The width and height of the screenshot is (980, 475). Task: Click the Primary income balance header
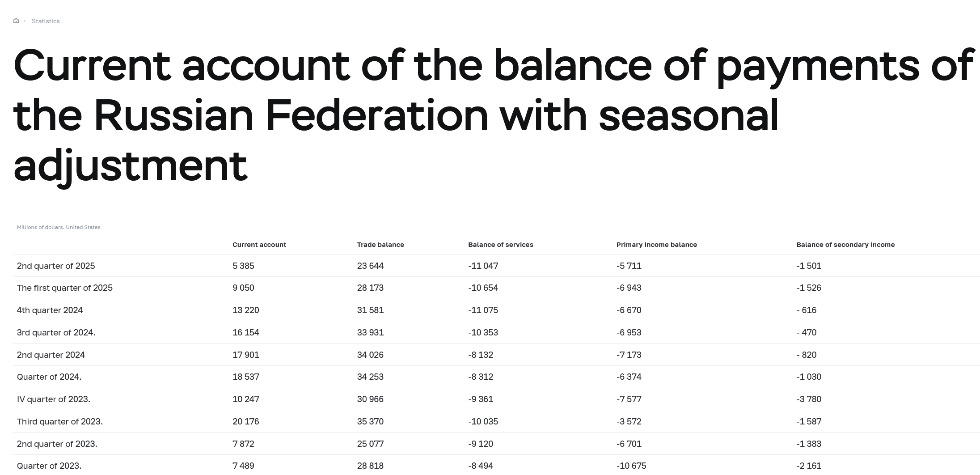tap(657, 245)
